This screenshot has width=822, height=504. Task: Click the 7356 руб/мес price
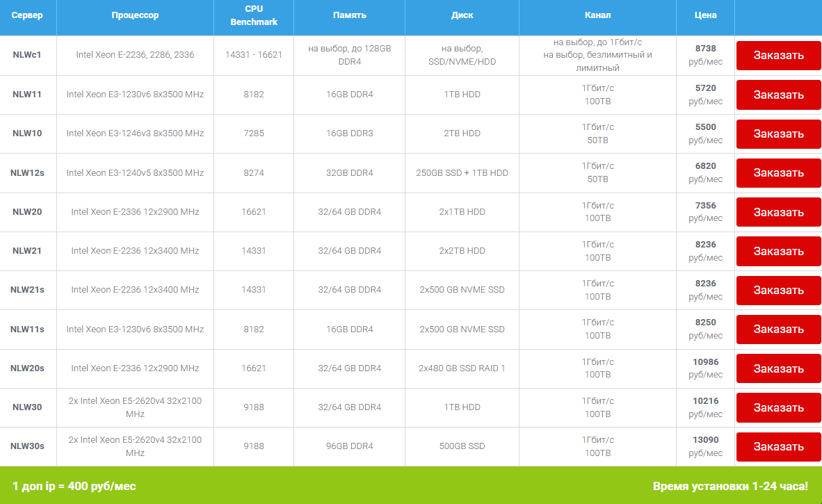(x=706, y=211)
